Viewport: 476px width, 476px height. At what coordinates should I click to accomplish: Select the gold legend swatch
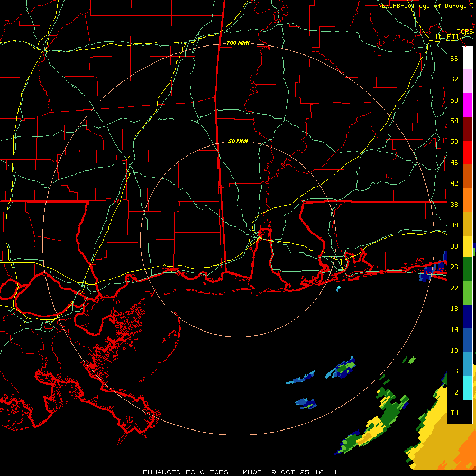click(x=467, y=223)
